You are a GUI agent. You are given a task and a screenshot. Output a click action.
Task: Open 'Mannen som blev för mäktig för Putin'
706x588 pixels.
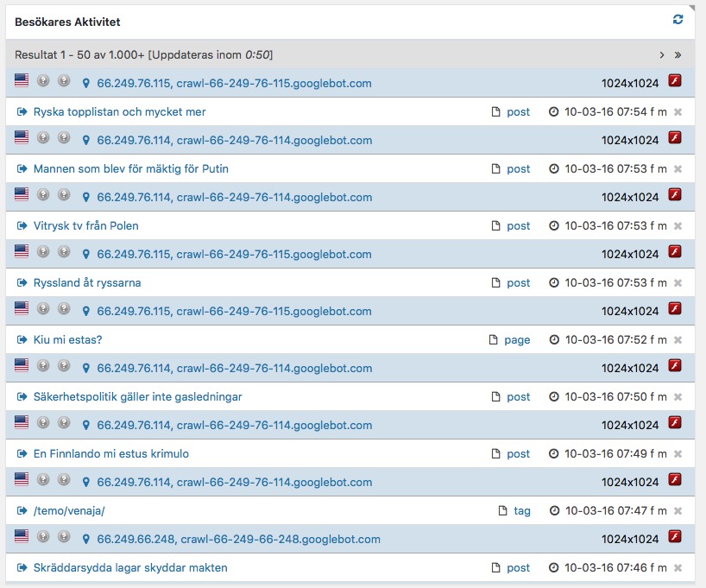[131, 169]
